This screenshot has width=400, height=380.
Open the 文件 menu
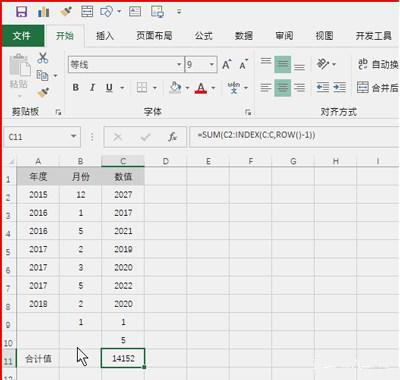tap(22, 36)
